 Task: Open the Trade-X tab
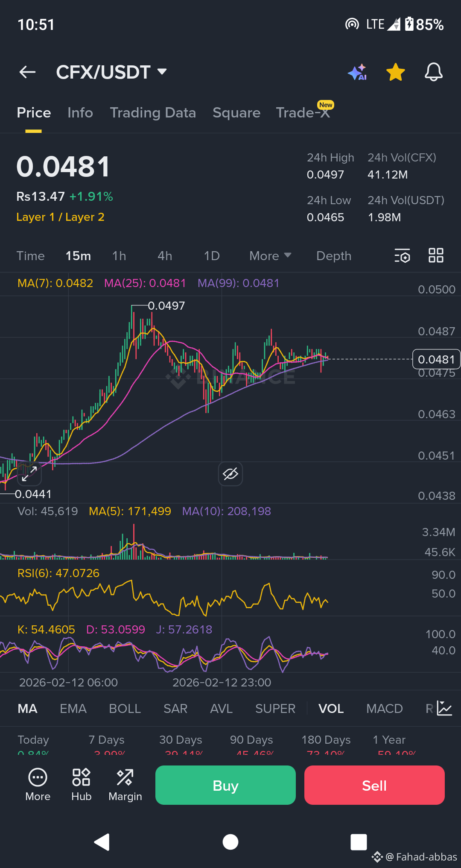point(303,113)
